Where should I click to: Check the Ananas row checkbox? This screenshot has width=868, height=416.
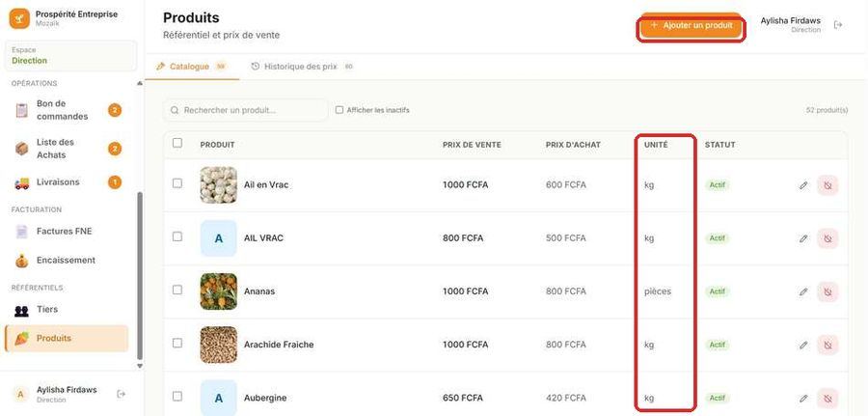[x=177, y=290]
